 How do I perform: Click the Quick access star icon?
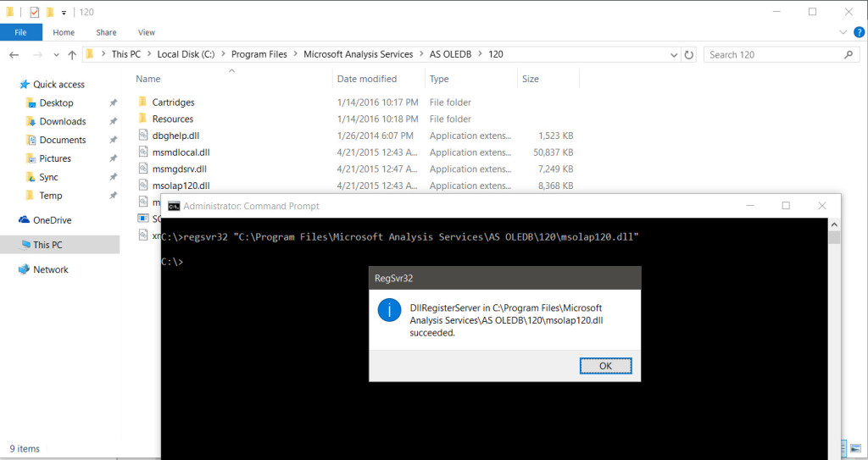(x=24, y=85)
